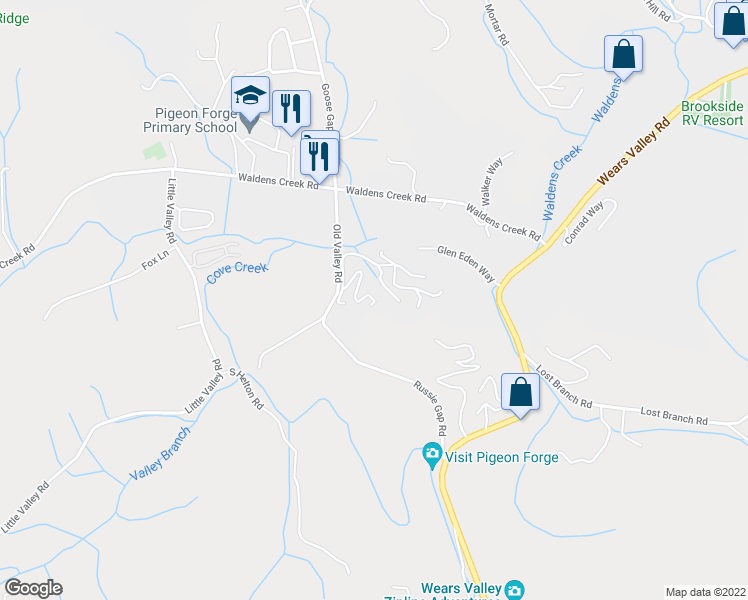Screen dimensions: 748x600
Task: Open the Visit Pigeon Forge camera icon
Action: [x=432, y=455]
